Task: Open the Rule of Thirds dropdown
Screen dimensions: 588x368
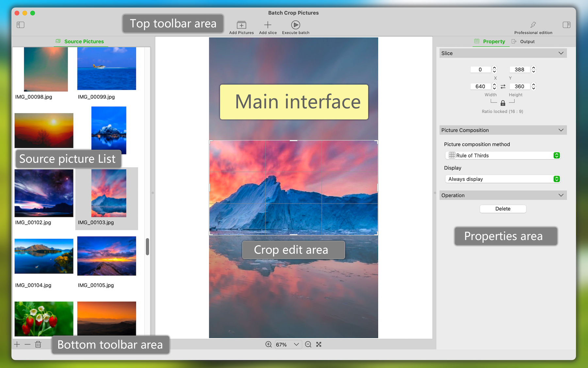Action: click(503, 155)
